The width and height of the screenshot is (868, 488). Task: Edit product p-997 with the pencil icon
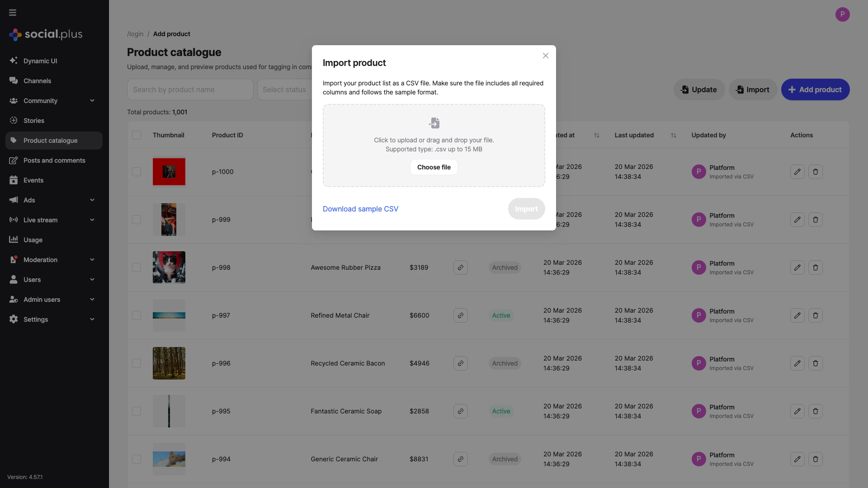tap(797, 315)
